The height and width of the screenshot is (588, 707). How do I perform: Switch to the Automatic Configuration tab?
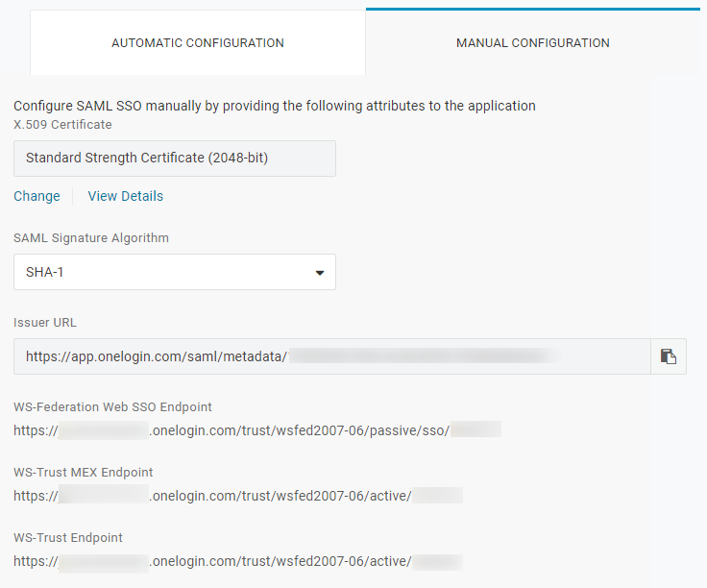pyautogui.click(x=198, y=43)
